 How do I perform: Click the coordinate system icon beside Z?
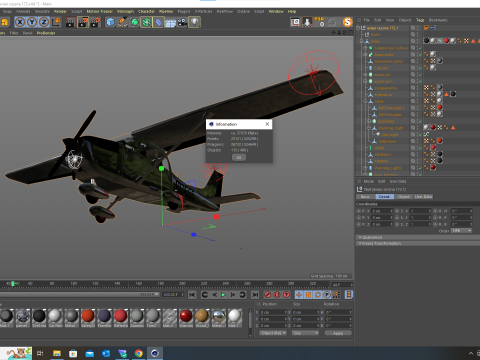56,22
